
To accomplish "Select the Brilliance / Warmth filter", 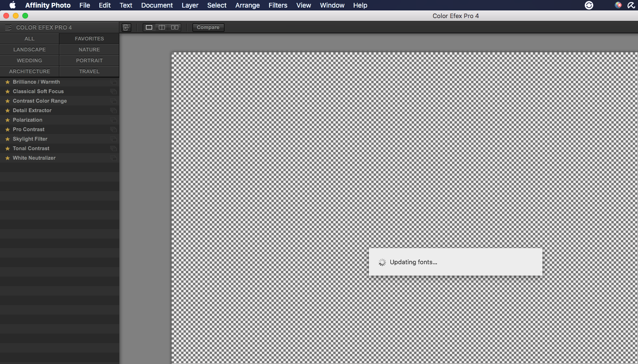I will point(59,82).
